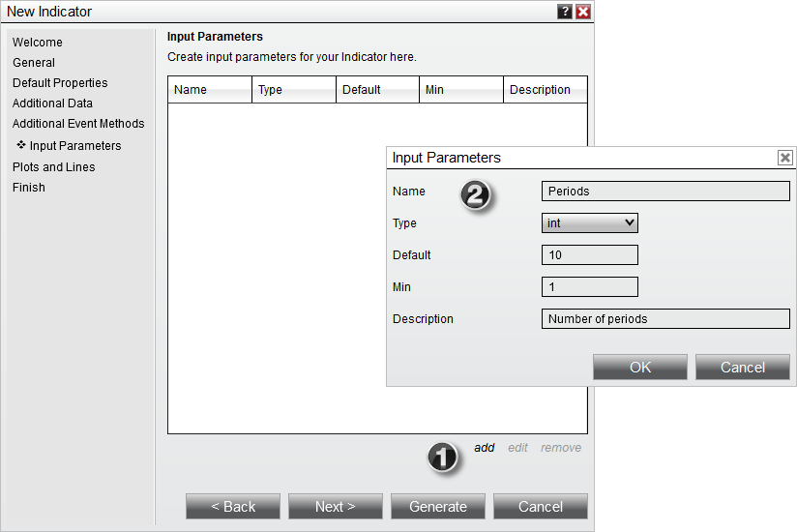Click the Name field containing Periods
797x532 pixels.
tap(664, 192)
